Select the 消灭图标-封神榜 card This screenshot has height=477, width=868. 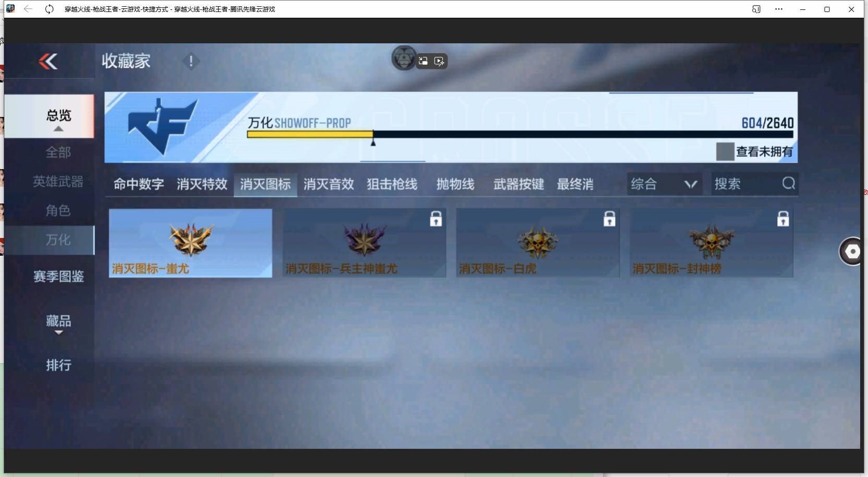point(712,243)
